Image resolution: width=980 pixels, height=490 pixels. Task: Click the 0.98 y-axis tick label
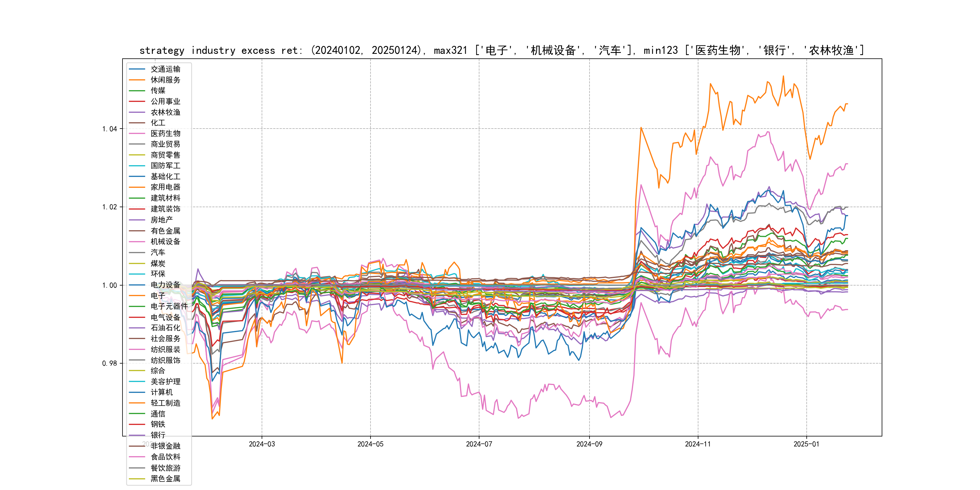coord(109,363)
